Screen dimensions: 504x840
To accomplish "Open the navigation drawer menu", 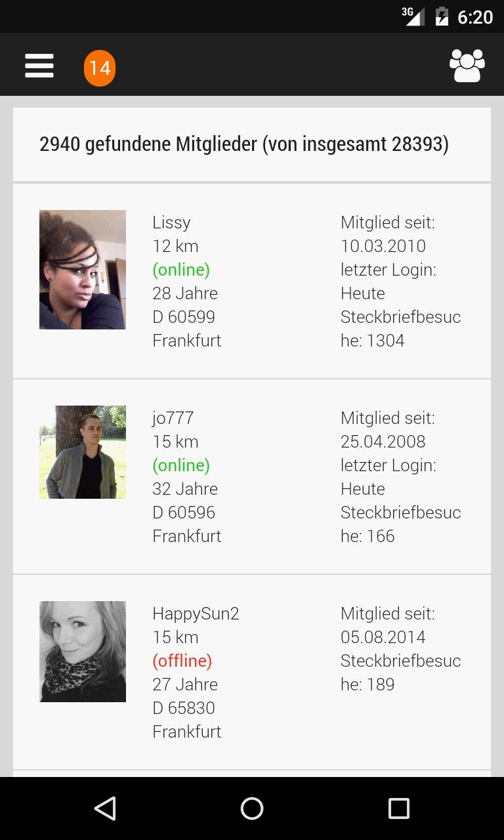I will coord(39,66).
